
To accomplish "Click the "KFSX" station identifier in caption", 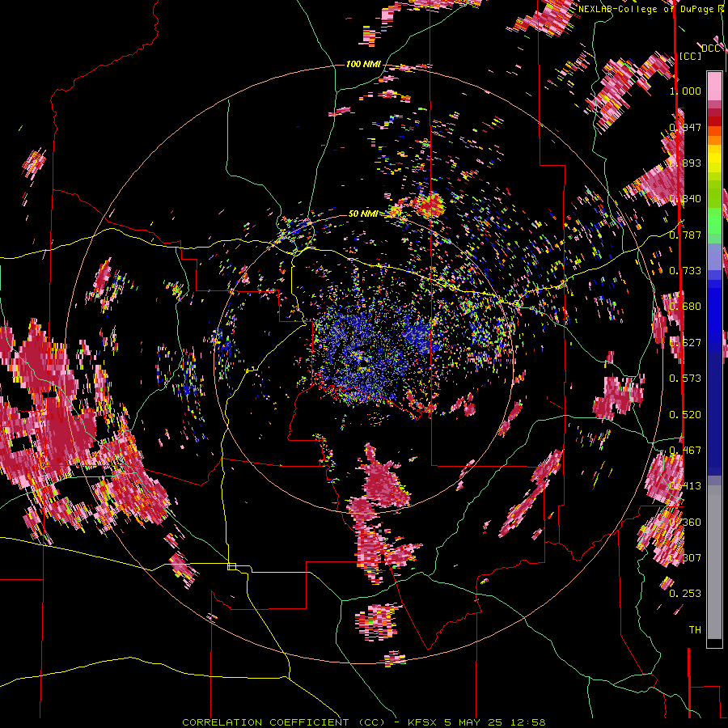I will [422, 722].
